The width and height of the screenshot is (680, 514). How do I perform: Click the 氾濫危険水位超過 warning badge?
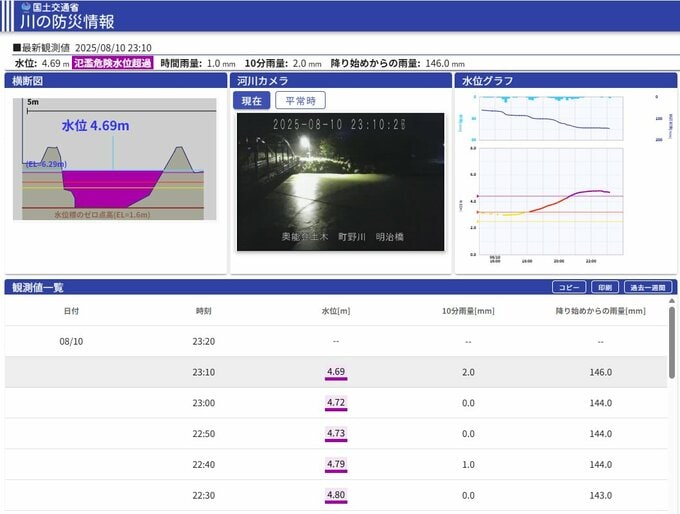click(x=112, y=63)
